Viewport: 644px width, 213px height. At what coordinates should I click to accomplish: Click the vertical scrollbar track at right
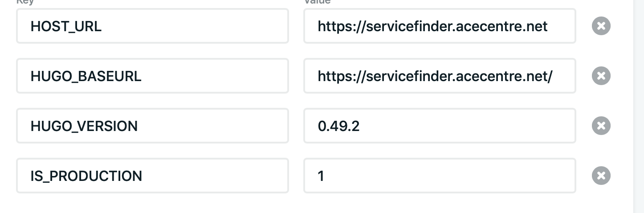tap(639, 106)
